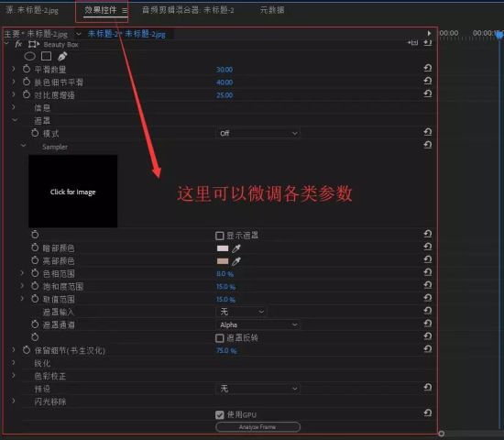
Task: Toggle the fx switch for Beauty Box
Action: click(x=18, y=44)
